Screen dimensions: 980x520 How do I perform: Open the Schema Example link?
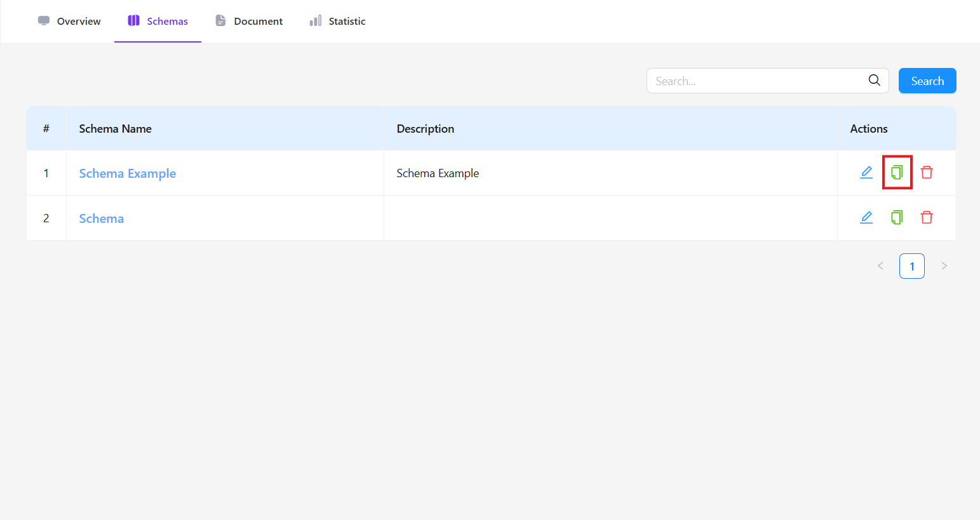click(128, 173)
